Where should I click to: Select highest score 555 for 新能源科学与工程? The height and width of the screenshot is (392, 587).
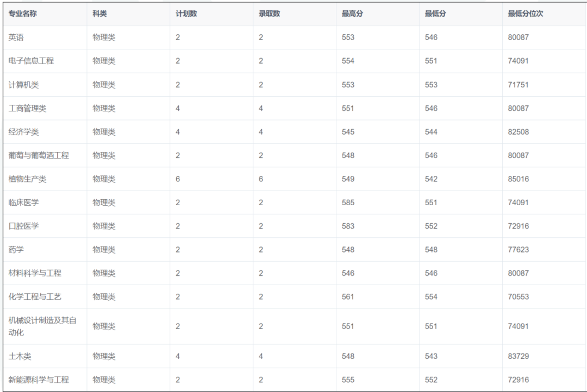click(x=348, y=380)
